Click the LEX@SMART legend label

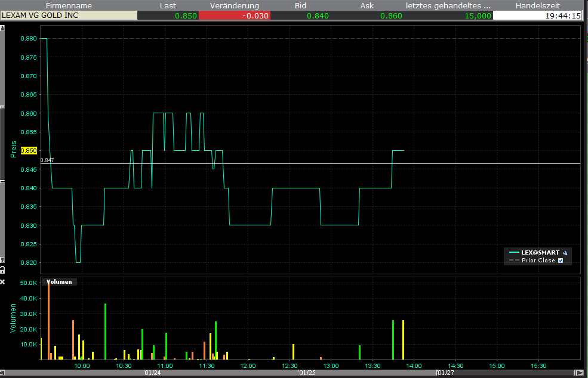(540, 252)
